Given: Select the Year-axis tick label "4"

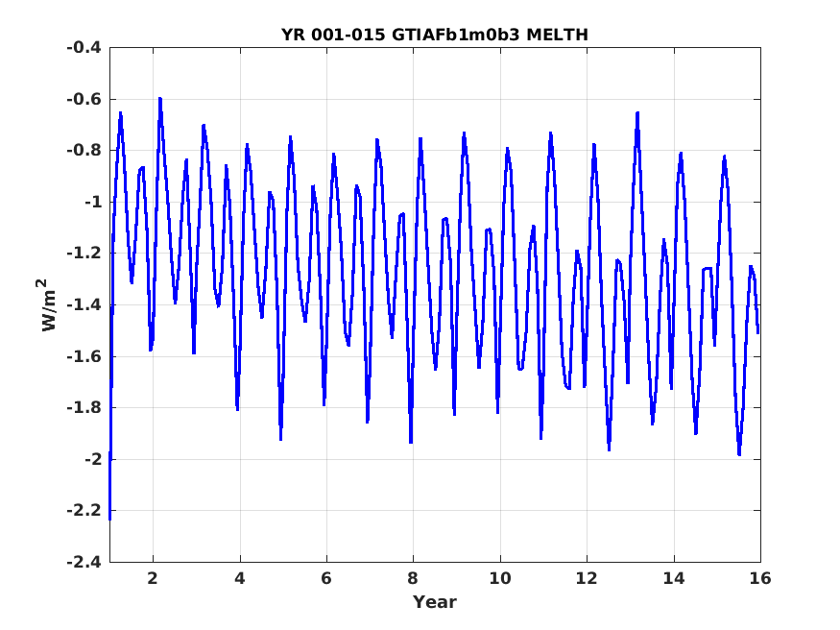Looking at the screenshot, I should 240,578.
